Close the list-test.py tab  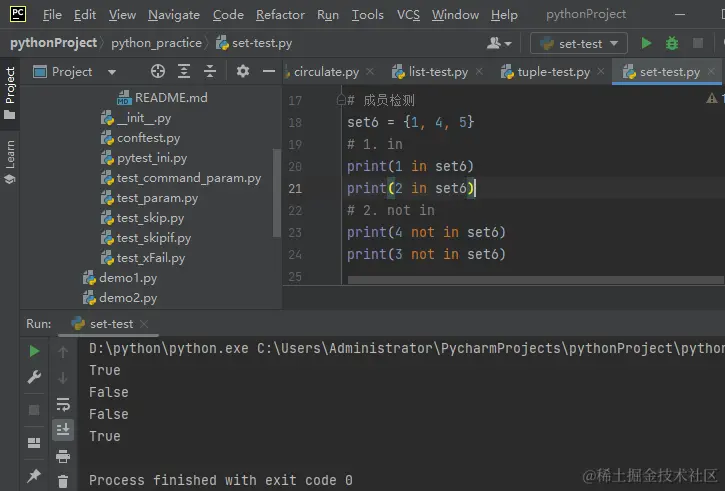pos(479,71)
